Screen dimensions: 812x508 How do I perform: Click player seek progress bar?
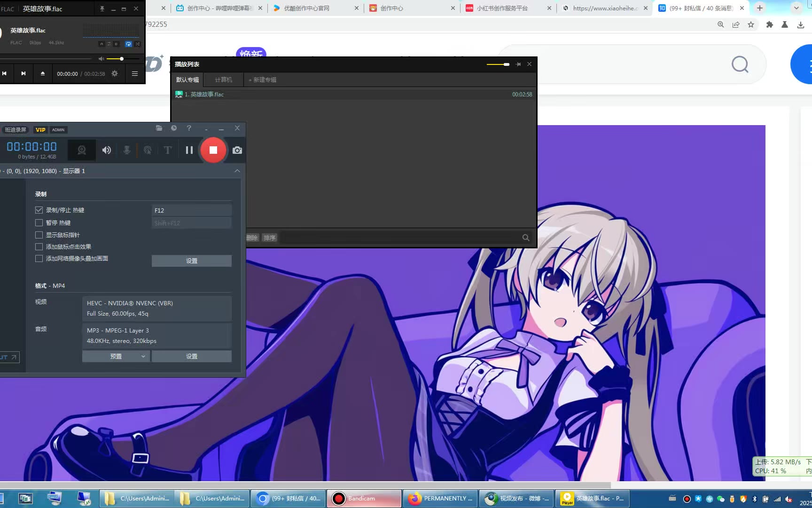[46, 59]
